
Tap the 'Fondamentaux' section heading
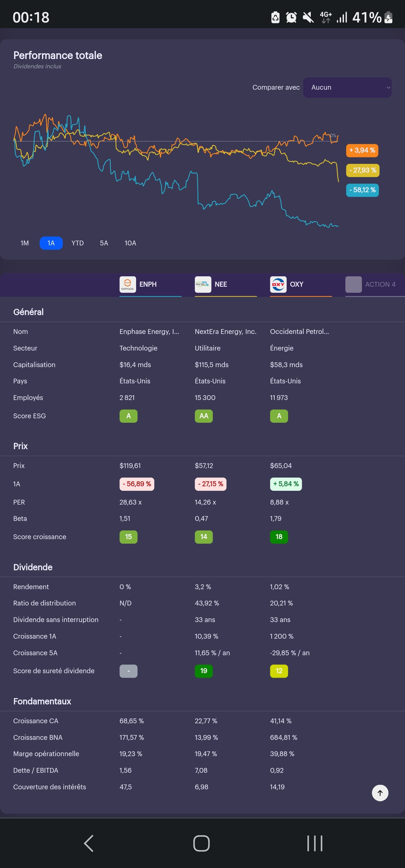42,701
